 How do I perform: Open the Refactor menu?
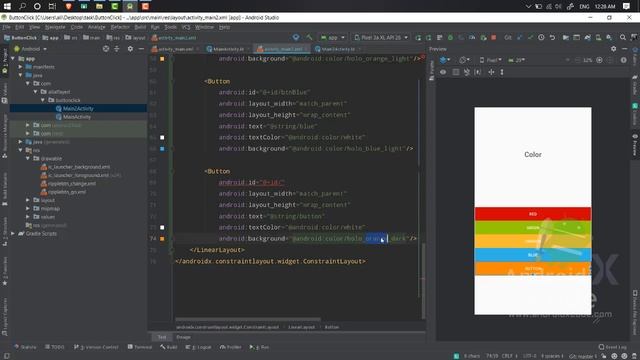[120, 27]
